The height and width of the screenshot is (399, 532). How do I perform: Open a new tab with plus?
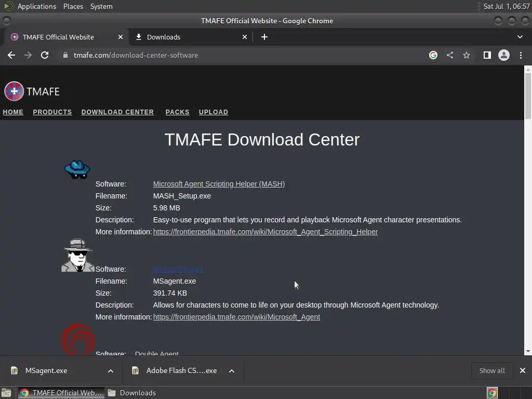[x=264, y=37]
